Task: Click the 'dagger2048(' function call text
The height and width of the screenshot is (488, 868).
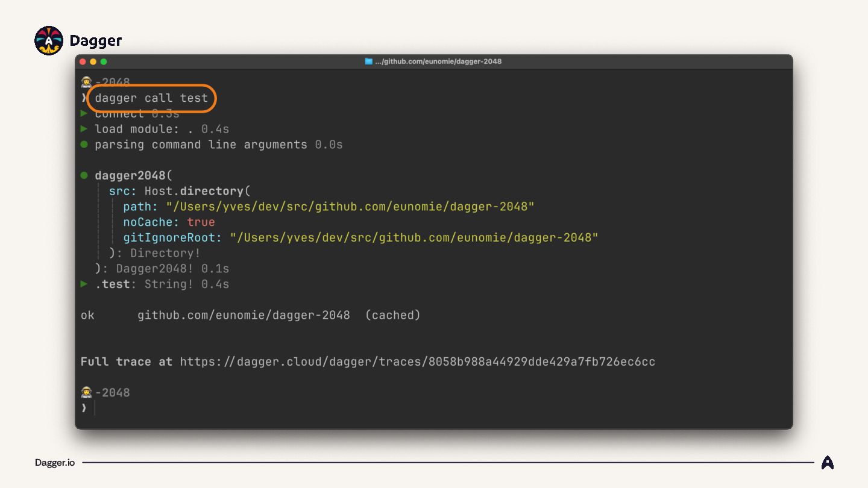Action: (x=134, y=176)
